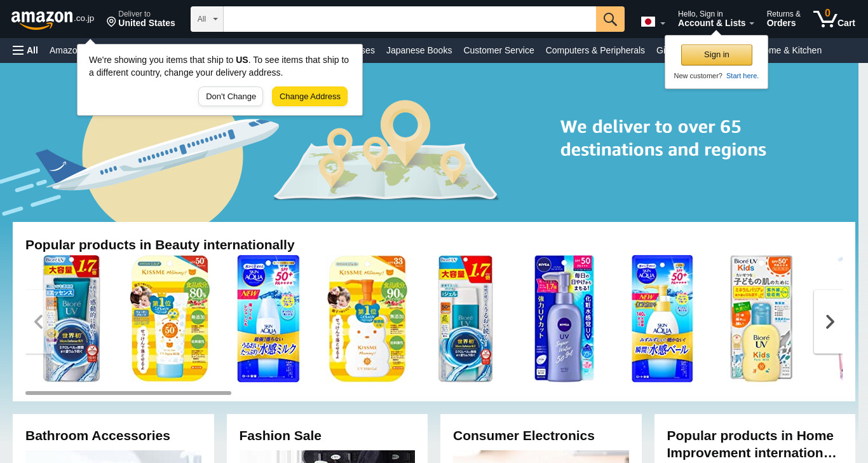Expand the All search category dropdown
868x463 pixels.
(207, 19)
